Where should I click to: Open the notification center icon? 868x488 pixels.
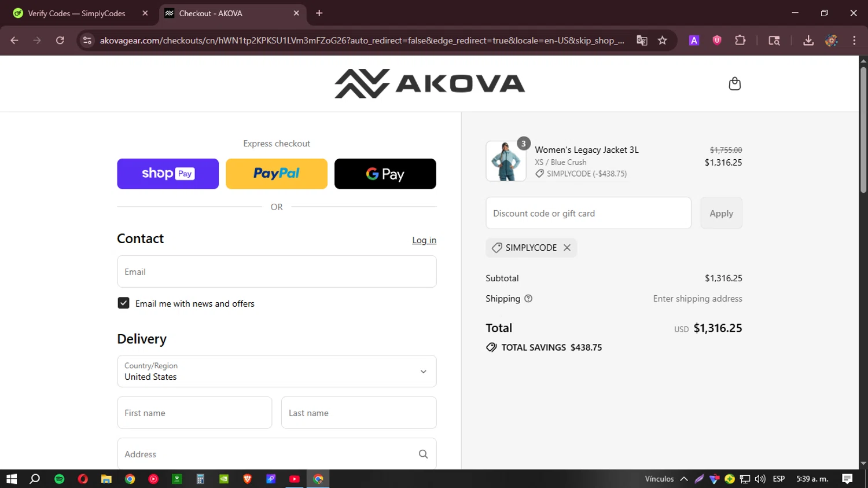pyautogui.click(x=847, y=479)
